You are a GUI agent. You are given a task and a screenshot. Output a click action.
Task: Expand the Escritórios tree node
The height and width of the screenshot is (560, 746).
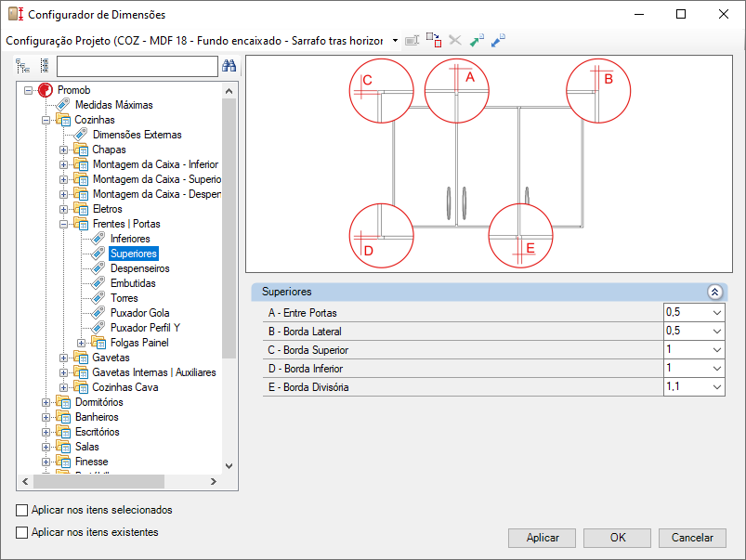pyautogui.click(x=46, y=432)
